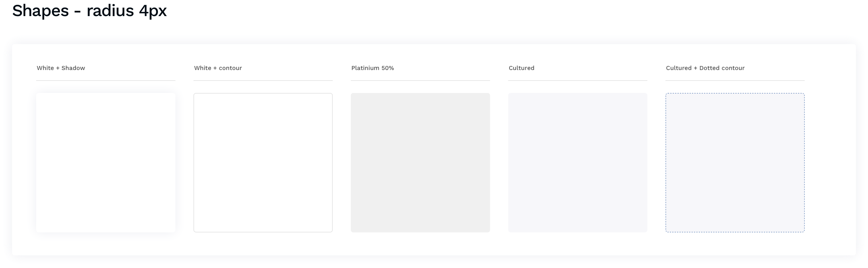Click the divider line beneath Cultured label
The height and width of the screenshot is (268, 868).
[577, 80]
